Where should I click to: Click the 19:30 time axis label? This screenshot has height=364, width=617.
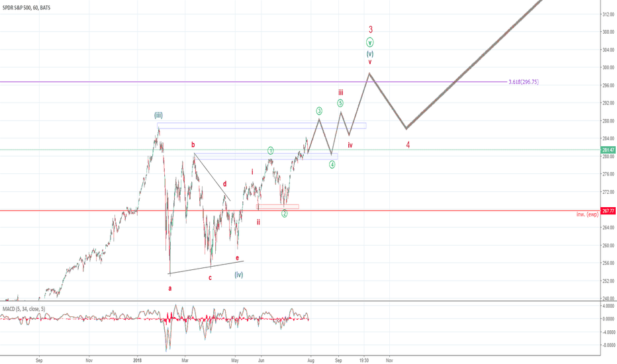coord(364,360)
